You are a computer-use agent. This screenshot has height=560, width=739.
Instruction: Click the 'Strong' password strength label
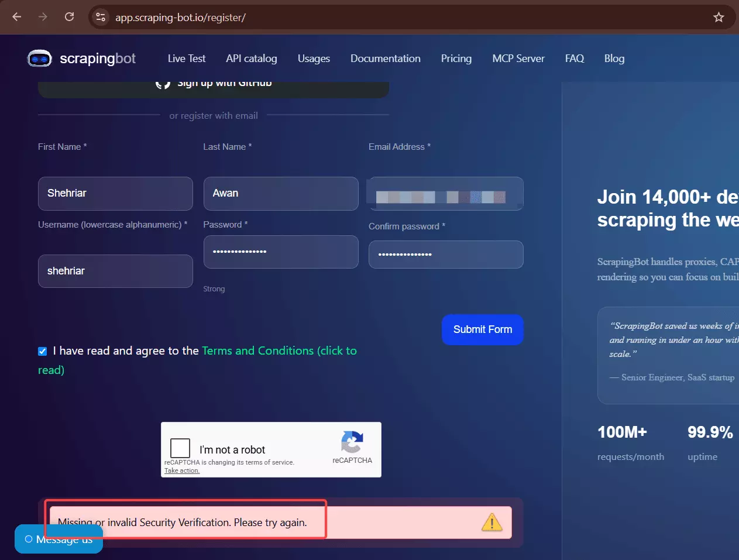(214, 289)
